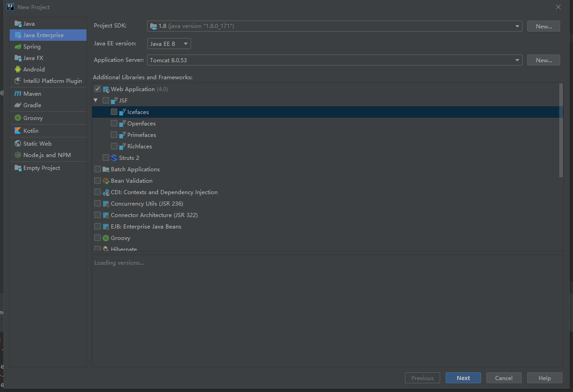Open the Java EE version dropdown

coord(169,44)
